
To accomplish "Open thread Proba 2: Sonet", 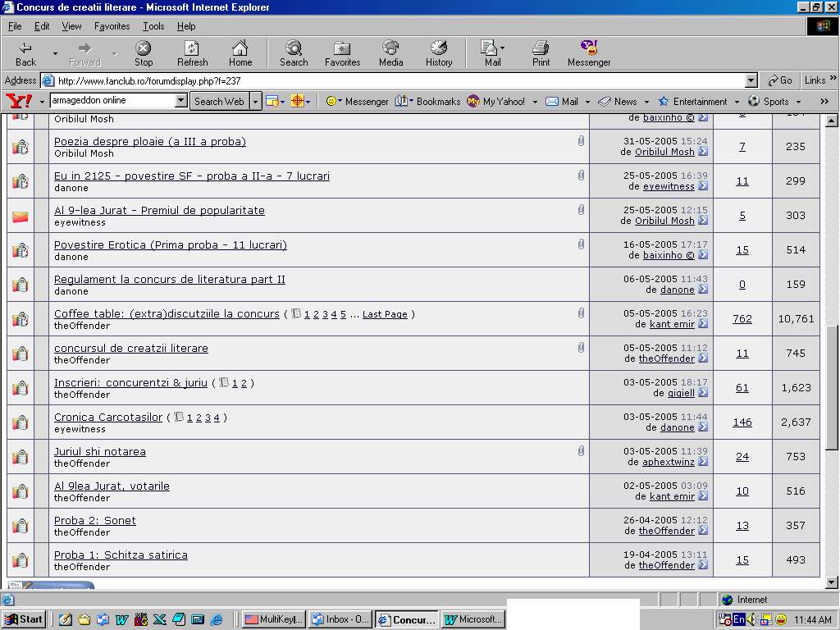I will (x=95, y=521).
